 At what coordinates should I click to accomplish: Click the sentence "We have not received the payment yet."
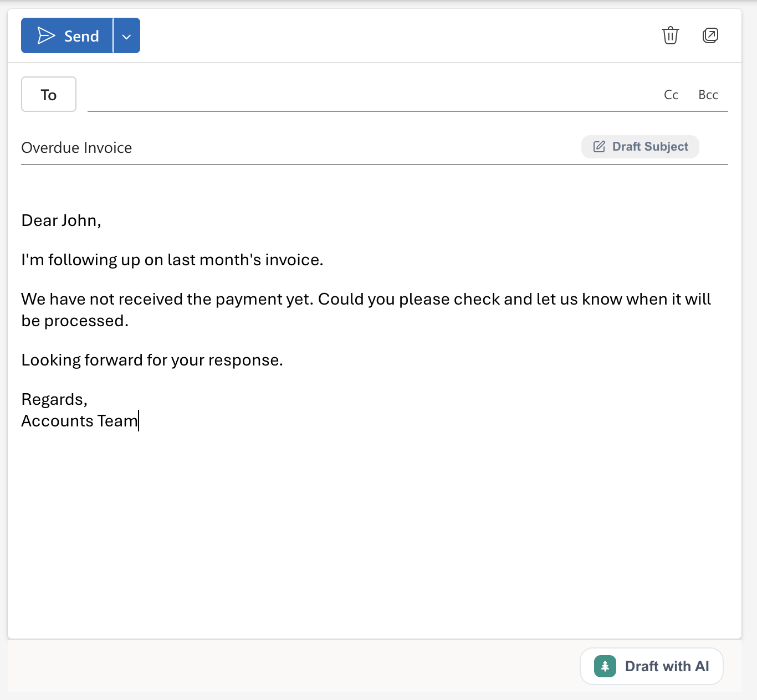(x=167, y=299)
